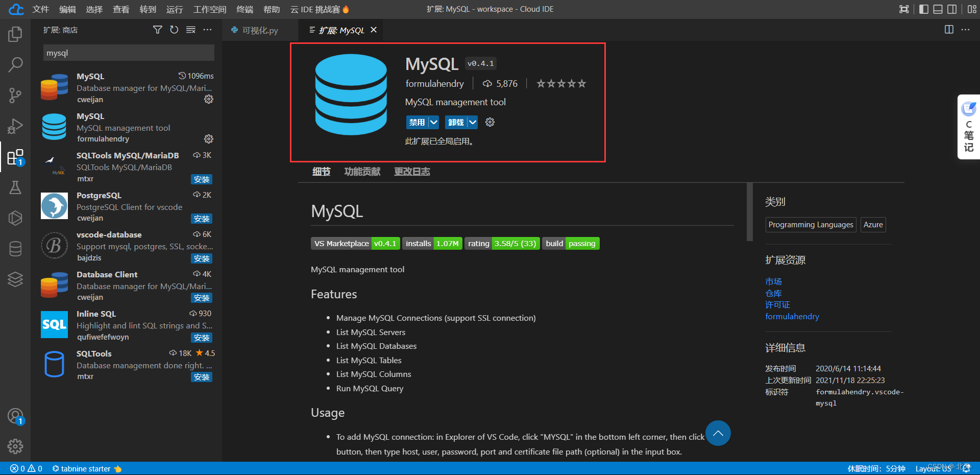The height and width of the screenshot is (475, 980).
Task: Toggle the secondary sidebar layout icon
Action: tap(952, 9)
